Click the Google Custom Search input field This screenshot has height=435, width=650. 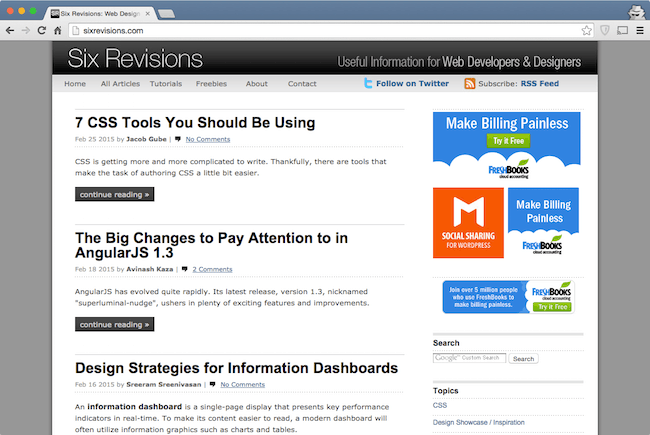[x=469, y=358]
